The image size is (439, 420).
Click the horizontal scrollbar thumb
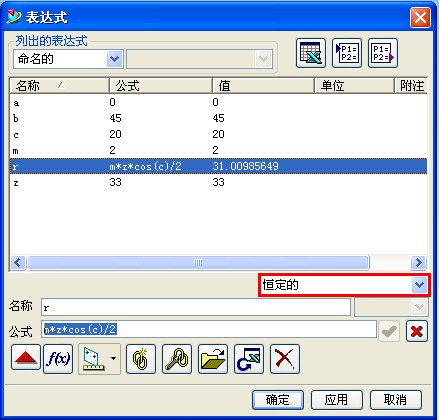(x=198, y=263)
